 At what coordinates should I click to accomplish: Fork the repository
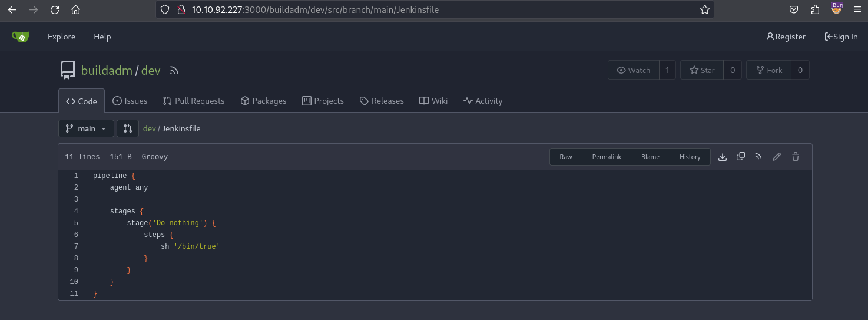(768, 70)
